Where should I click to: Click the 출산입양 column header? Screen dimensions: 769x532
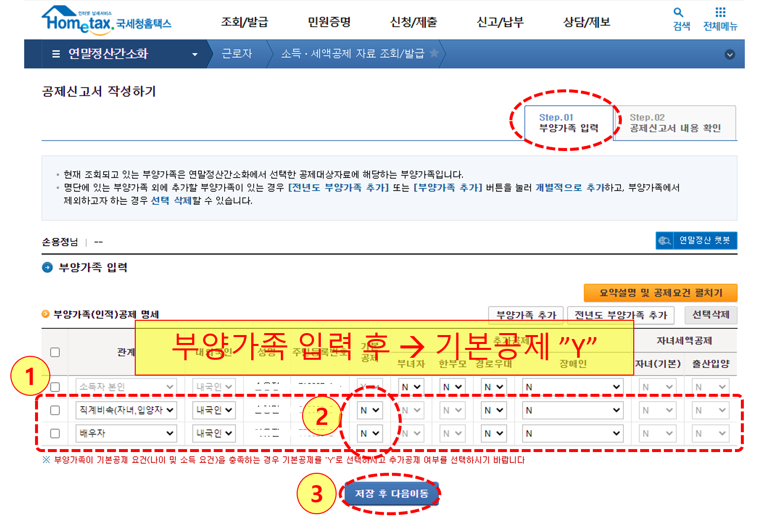711,364
